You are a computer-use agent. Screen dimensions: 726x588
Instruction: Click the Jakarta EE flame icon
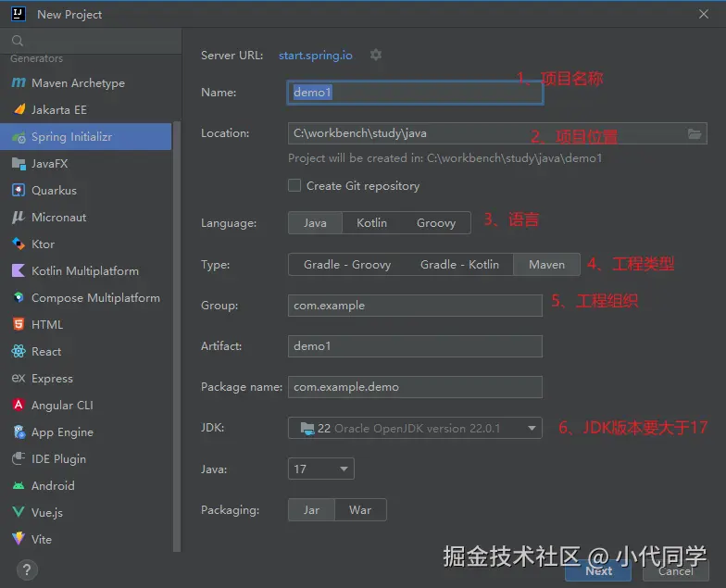(19, 109)
